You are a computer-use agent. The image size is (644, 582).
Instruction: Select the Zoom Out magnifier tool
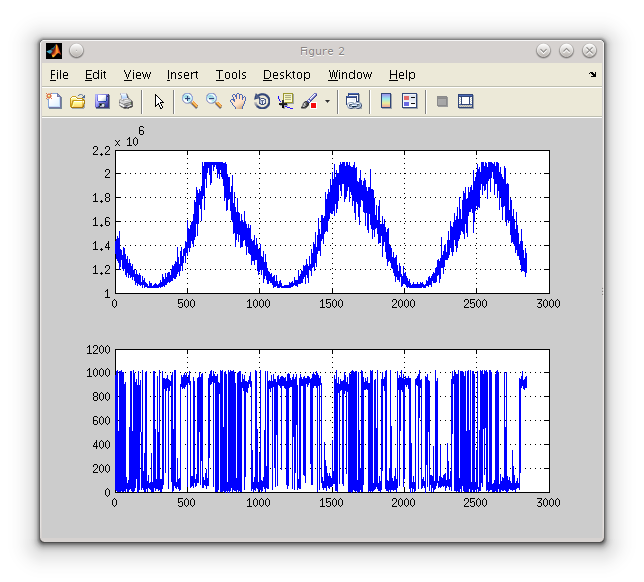point(214,101)
